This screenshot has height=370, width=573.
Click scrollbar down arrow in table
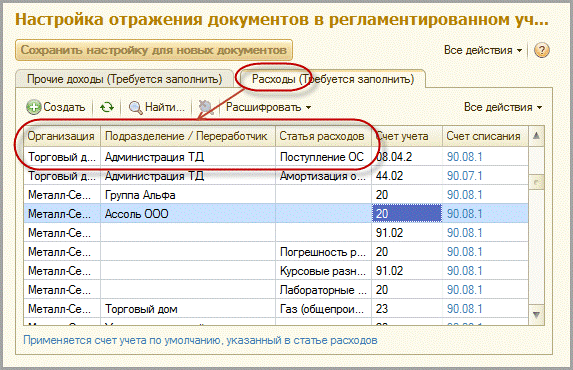pos(536,315)
